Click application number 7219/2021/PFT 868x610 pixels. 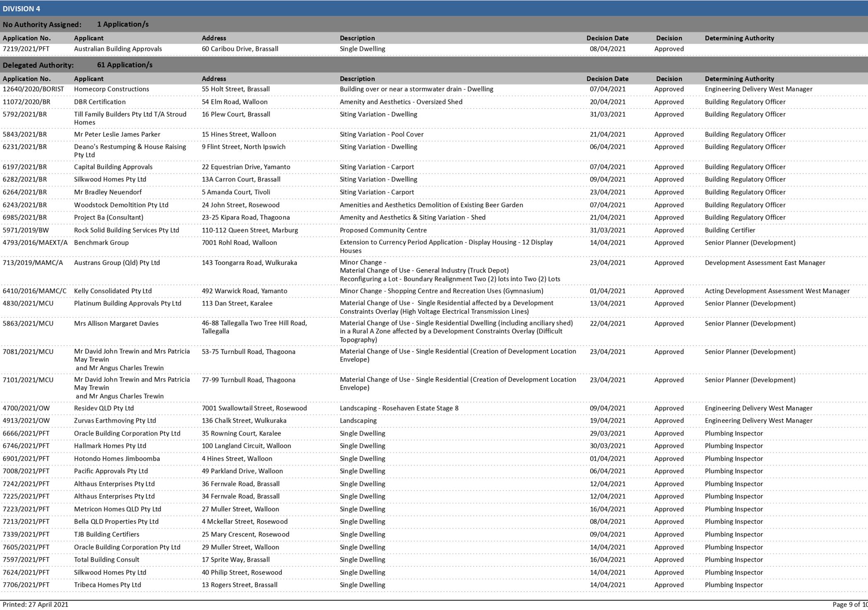28,48
